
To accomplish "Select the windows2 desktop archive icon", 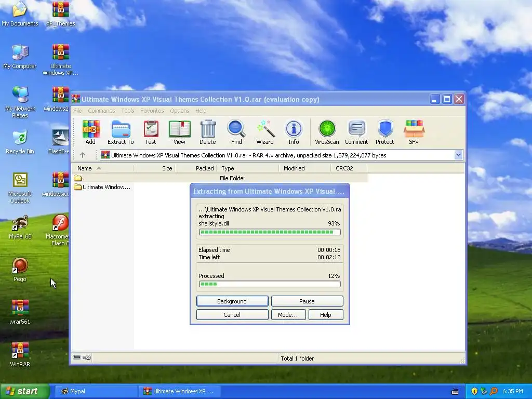I will pyautogui.click(x=57, y=99).
